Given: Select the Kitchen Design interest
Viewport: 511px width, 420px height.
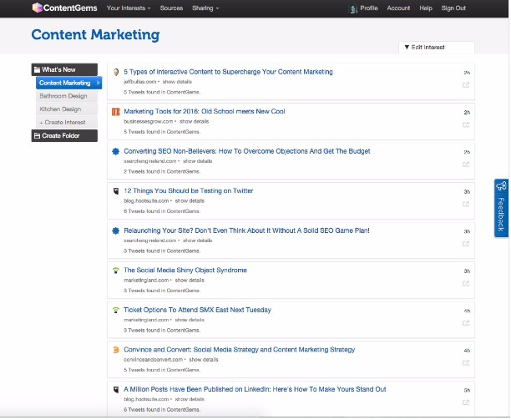Looking at the screenshot, I should 67,109.
